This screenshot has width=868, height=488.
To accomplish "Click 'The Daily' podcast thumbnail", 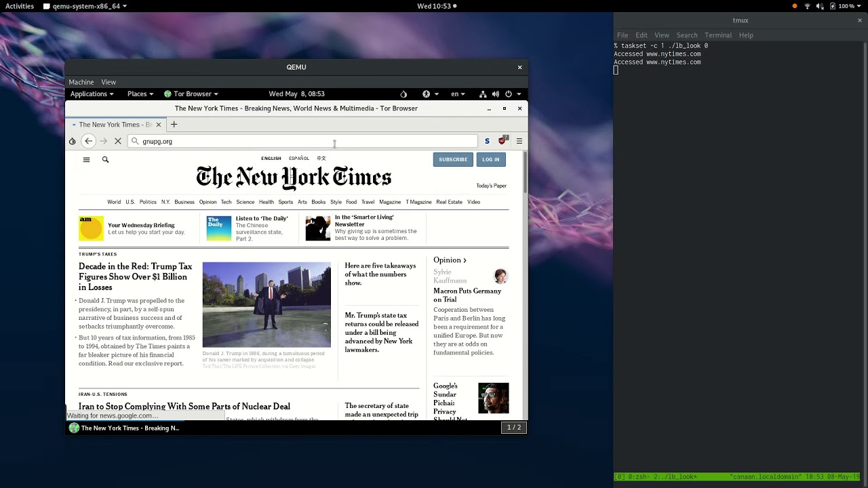I will (x=218, y=228).
